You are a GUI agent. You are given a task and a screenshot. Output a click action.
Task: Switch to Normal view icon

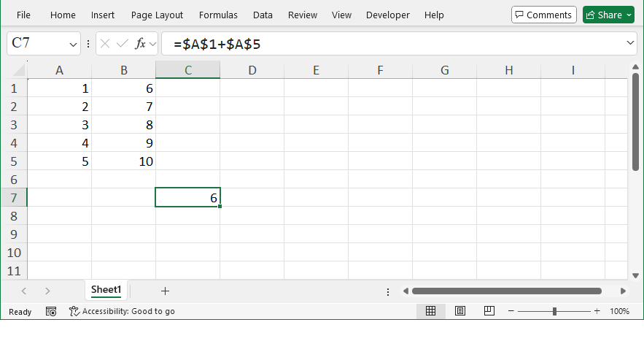pos(430,311)
